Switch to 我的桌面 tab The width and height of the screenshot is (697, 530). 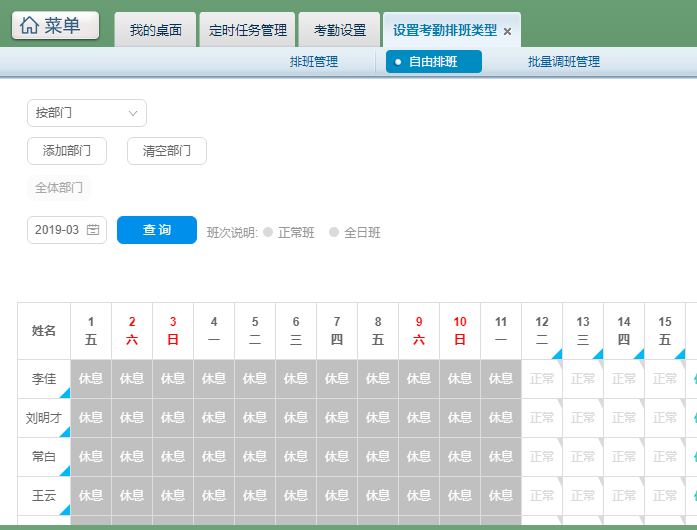click(x=155, y=30)
